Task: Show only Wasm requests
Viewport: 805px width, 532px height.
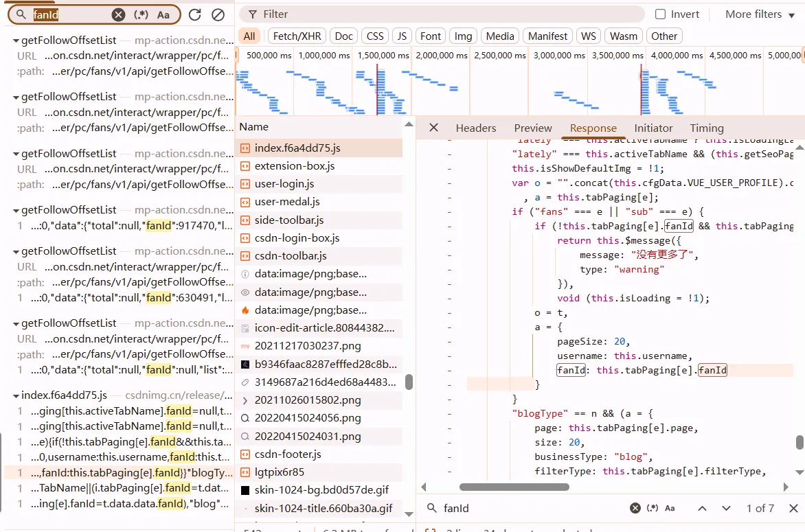Action: (623, 36)
